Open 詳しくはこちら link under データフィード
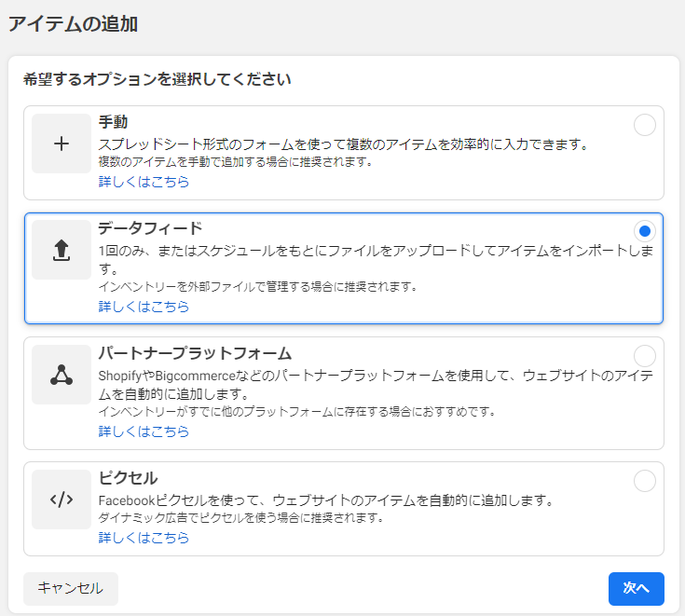The image size is (685, 616). (x=144, y=307)
